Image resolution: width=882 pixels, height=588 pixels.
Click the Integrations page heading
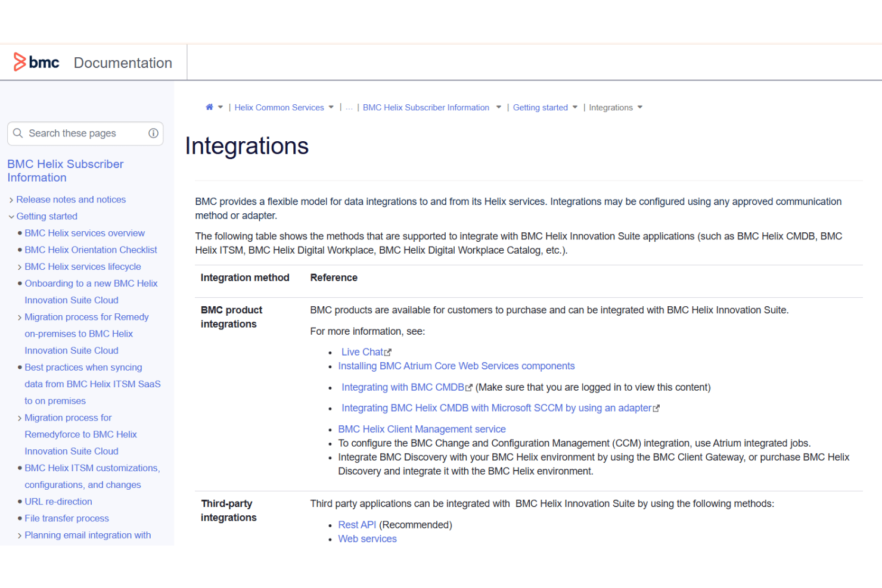pos(247,146)
